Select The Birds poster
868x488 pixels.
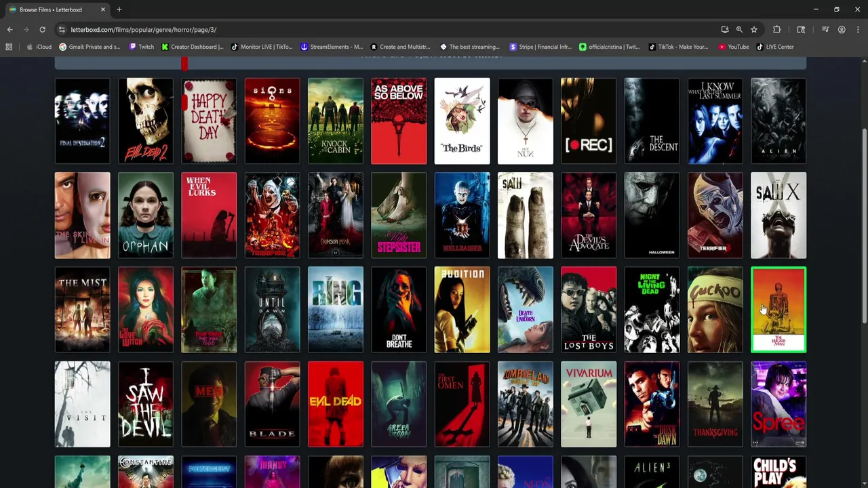462,121
